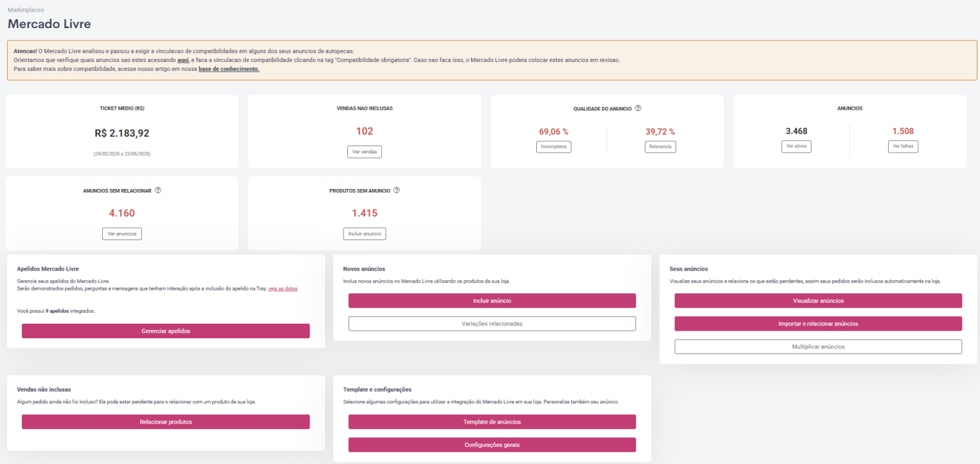980x464 pixels.
Task: Click small Incluir anuncio under Produtos sem anuncio
Action: [365, 234]
